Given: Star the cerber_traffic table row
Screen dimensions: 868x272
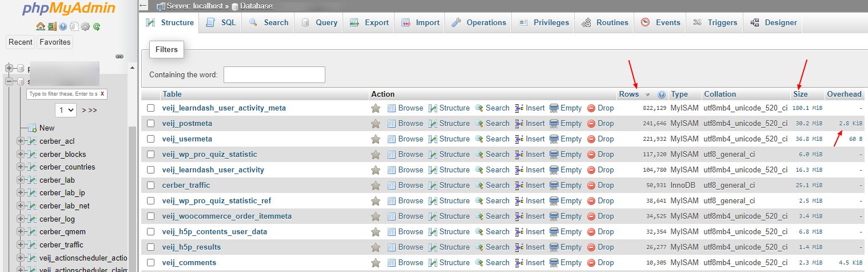Looking at the screenshot, I should click(x=376, y=186).
